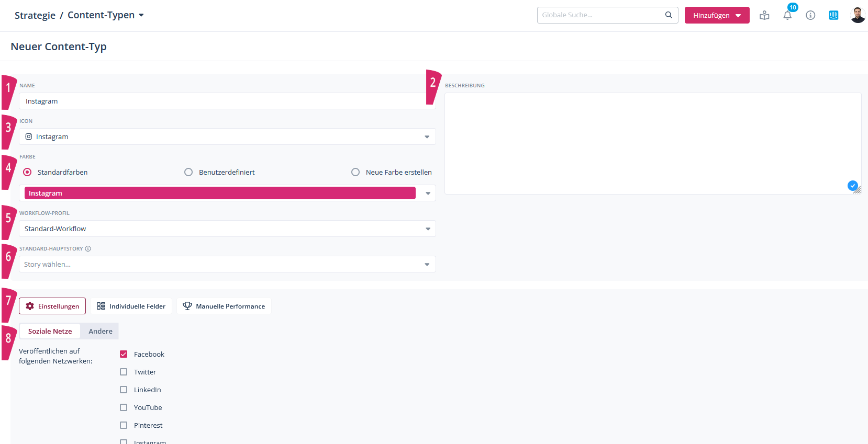The height and width of the screenshot is (444, 868).
Task: Open the notifications bell
Action: 787,16
